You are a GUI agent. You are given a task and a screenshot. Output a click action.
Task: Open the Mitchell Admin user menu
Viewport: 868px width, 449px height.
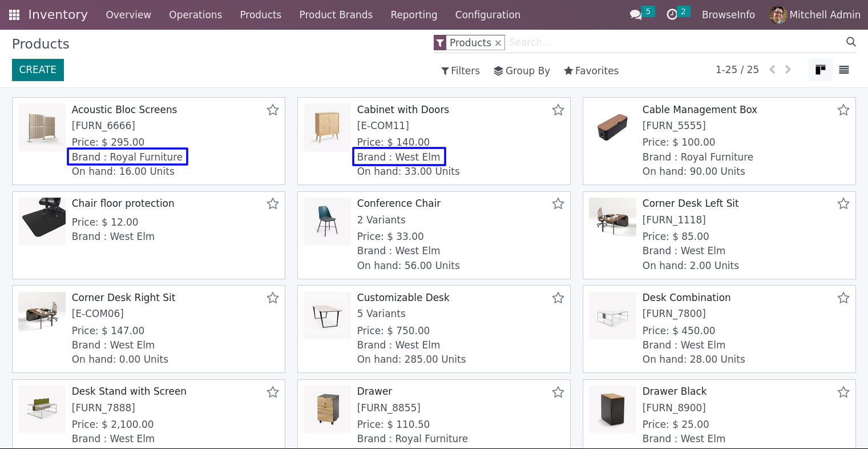coord(815,15)
